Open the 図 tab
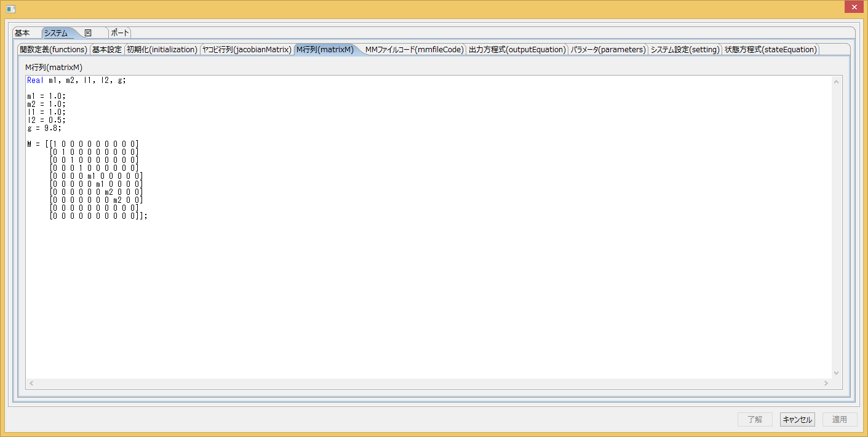Viewport: 868px width, 437px height. (x=89, y=33)
